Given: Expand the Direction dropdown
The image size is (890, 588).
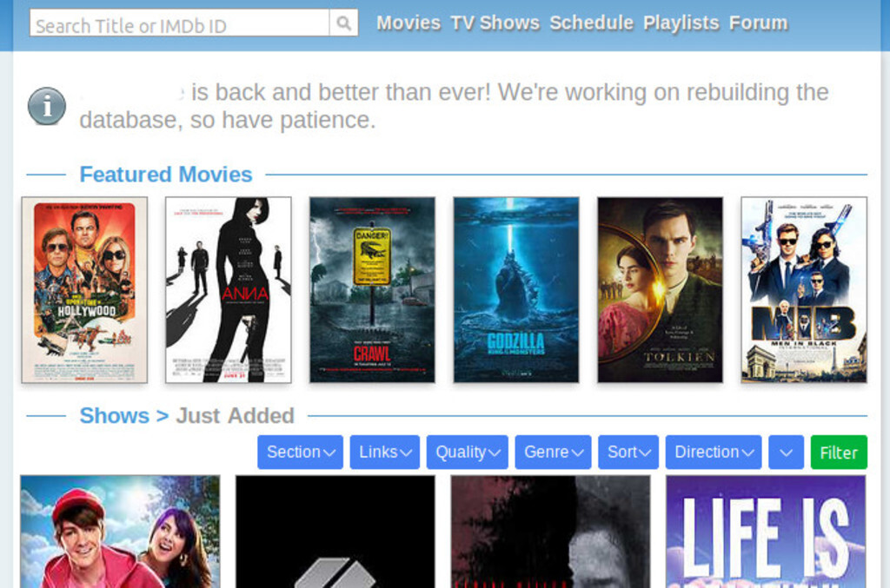Looking at the screenshot, I should [x=713, y=453].
